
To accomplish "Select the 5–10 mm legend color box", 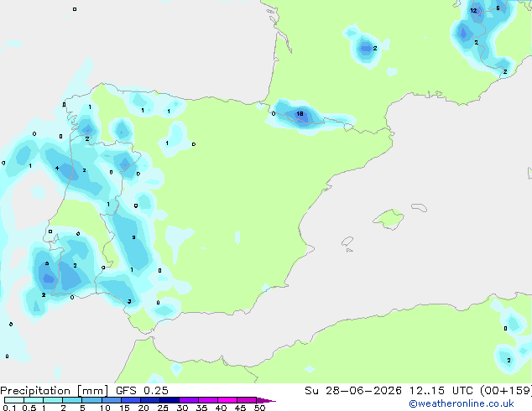I will pos(91,400).
